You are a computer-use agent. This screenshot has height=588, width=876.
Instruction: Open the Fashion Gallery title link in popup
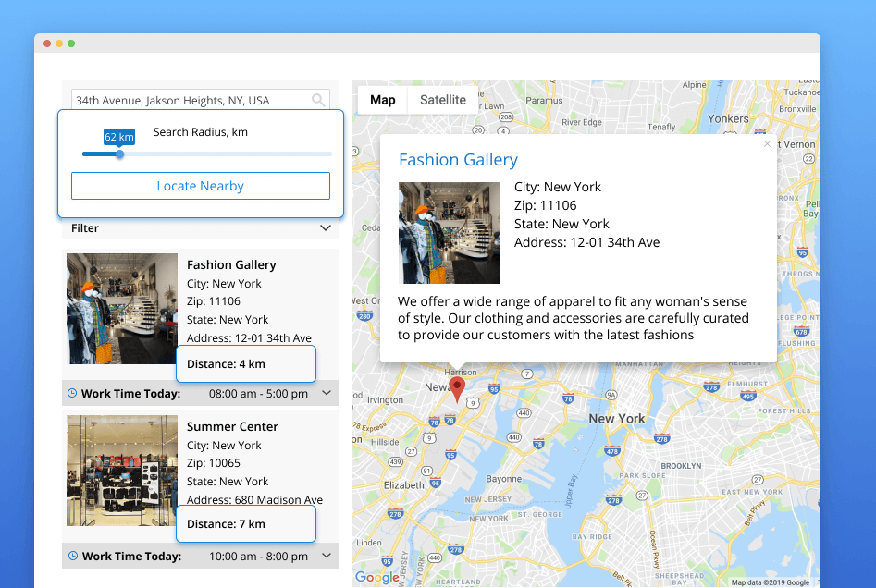point(458,160)
